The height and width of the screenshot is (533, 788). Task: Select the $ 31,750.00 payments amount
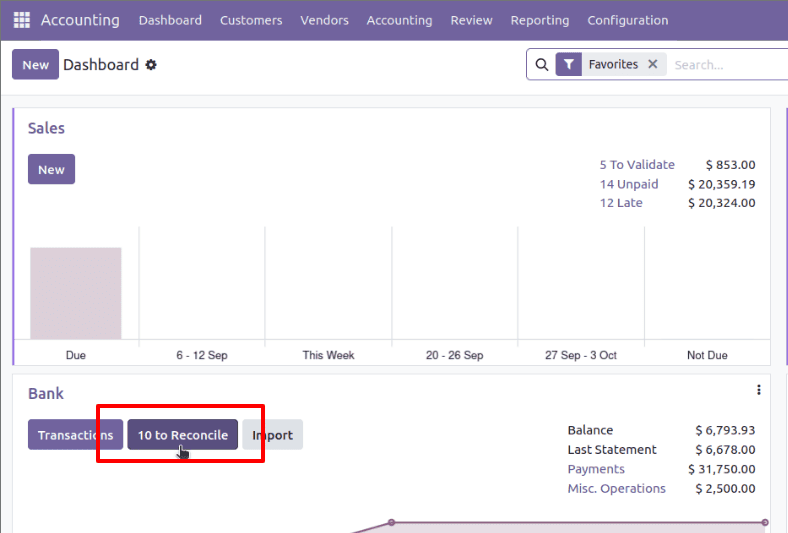[722, 469]
